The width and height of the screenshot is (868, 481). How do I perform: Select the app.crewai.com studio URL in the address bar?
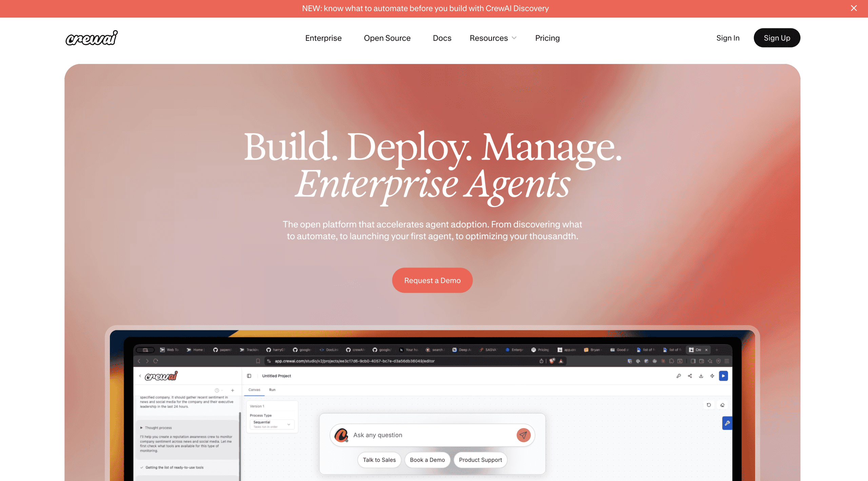click(x=355, y=361)
